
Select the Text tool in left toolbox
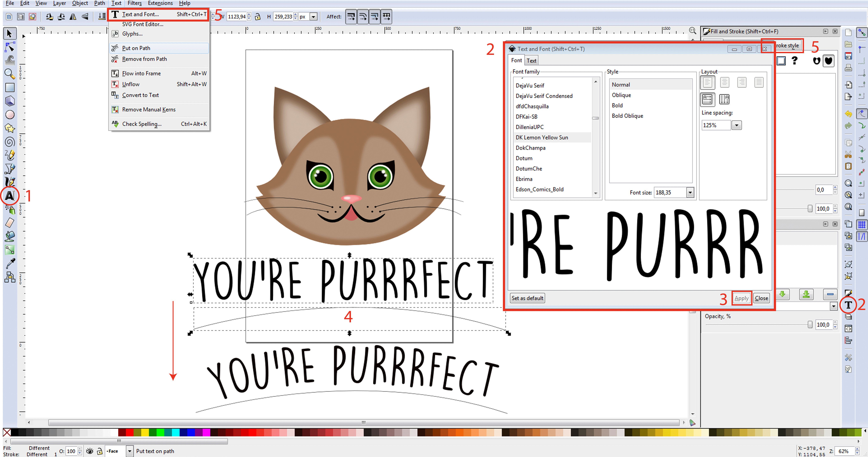(x=10, y=196)
